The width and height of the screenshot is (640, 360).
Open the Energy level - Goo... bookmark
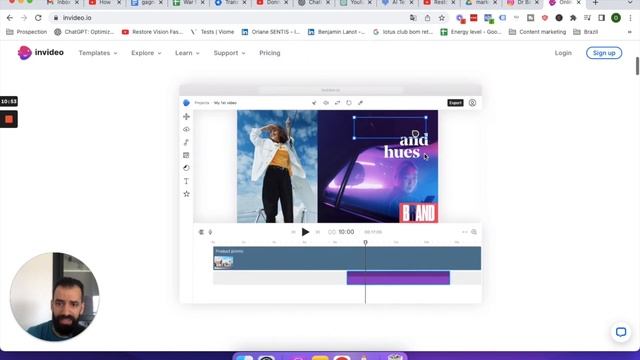click(471, 32)
